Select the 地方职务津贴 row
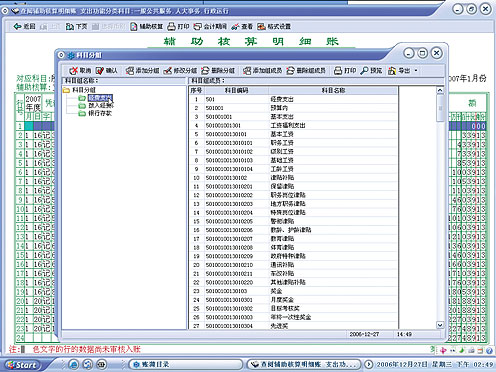This screenshot has width=496, height=372. pos(293,204)
